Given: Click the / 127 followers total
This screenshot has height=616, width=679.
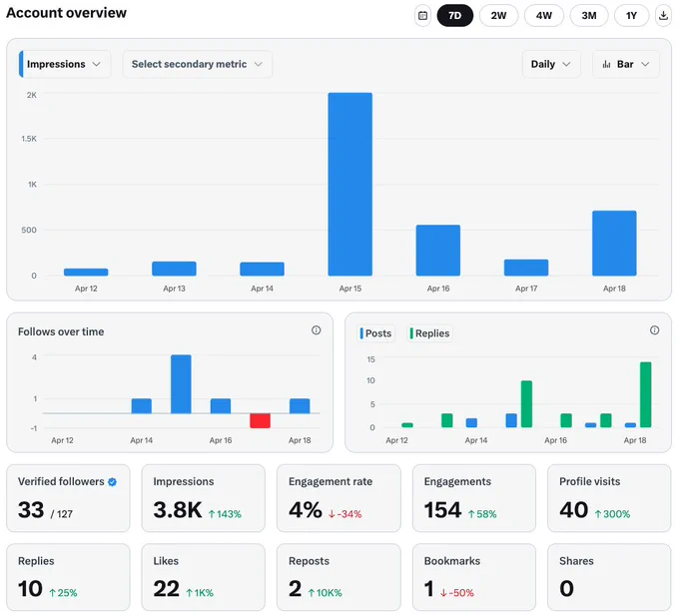Looking at the screenshot, I should coord(62,514).
